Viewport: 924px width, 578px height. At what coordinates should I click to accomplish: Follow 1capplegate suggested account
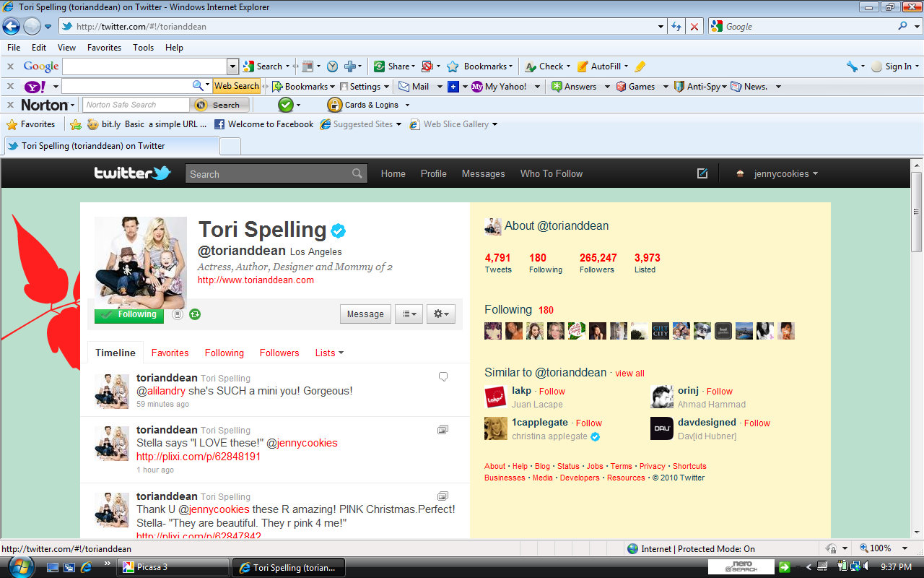pyautogui.click(x=589, y=423)
